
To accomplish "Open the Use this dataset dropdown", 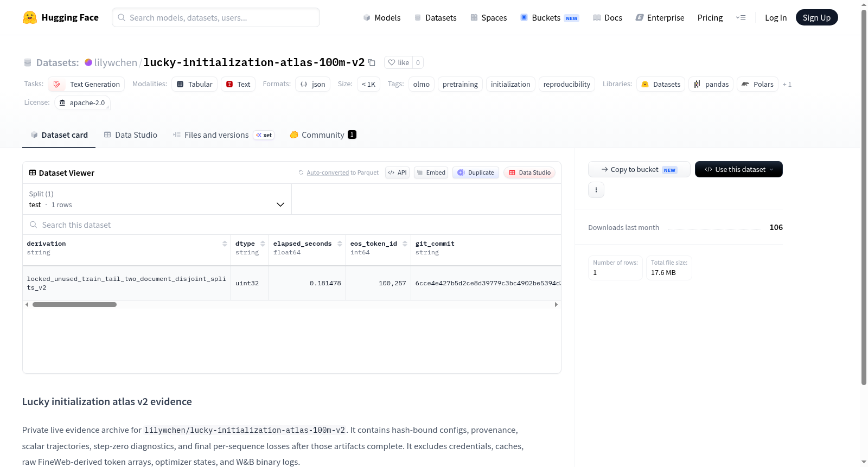I will point(739,169).
